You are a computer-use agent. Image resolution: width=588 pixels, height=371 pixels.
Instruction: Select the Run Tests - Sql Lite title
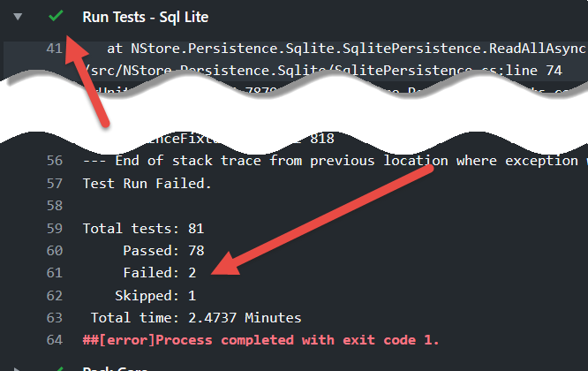coord(145,18)
